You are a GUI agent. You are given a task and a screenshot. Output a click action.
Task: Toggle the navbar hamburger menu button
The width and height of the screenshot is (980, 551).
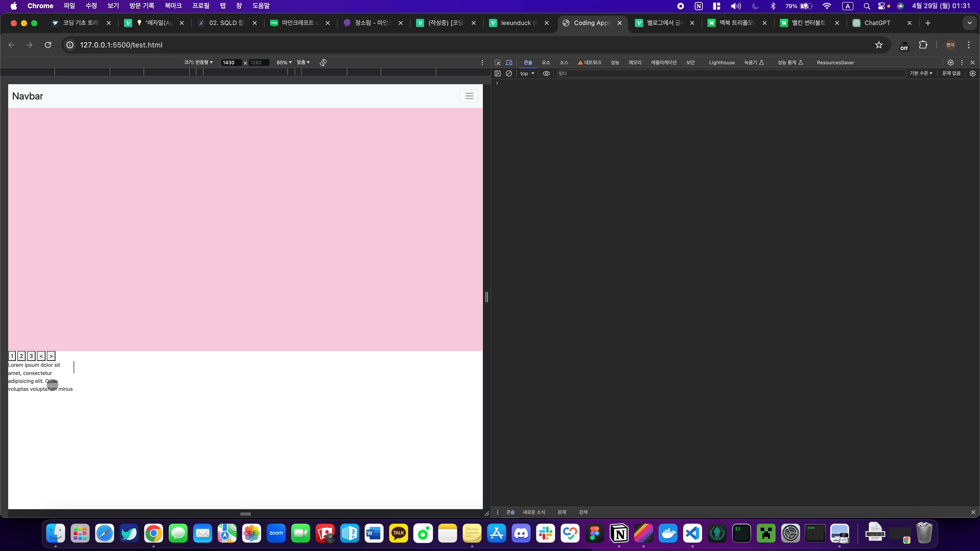point(469,96)
